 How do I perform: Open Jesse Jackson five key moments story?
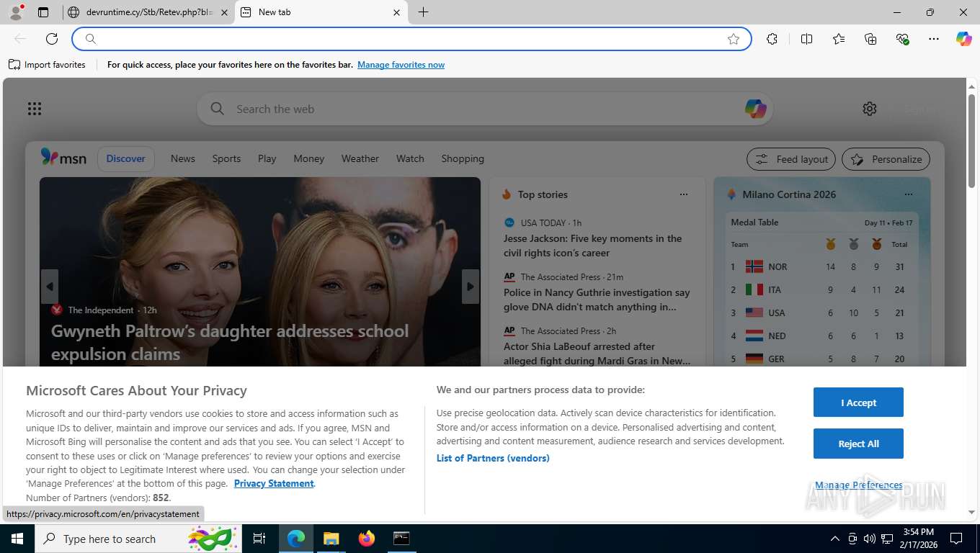pos(592,246)
